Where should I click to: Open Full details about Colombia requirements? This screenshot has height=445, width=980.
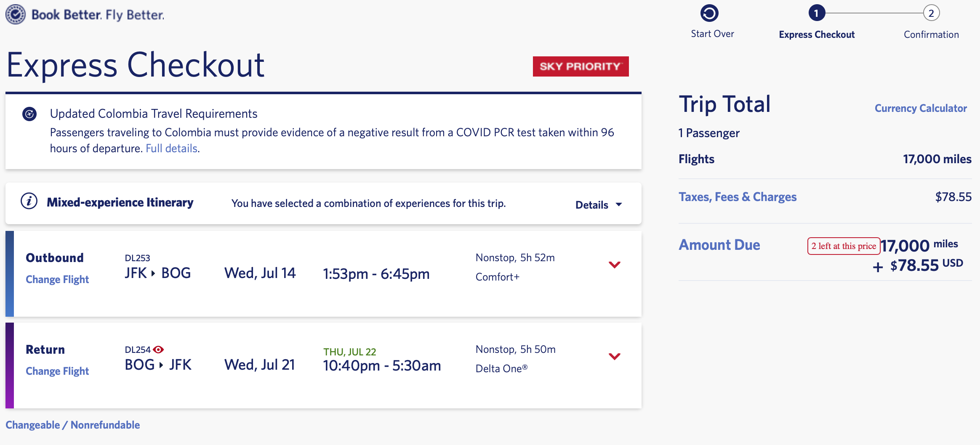point(171,148)
